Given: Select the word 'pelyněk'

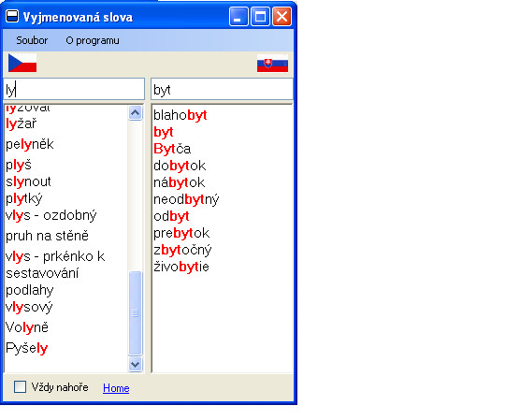Looking at the screenshot, I should 30,144.
